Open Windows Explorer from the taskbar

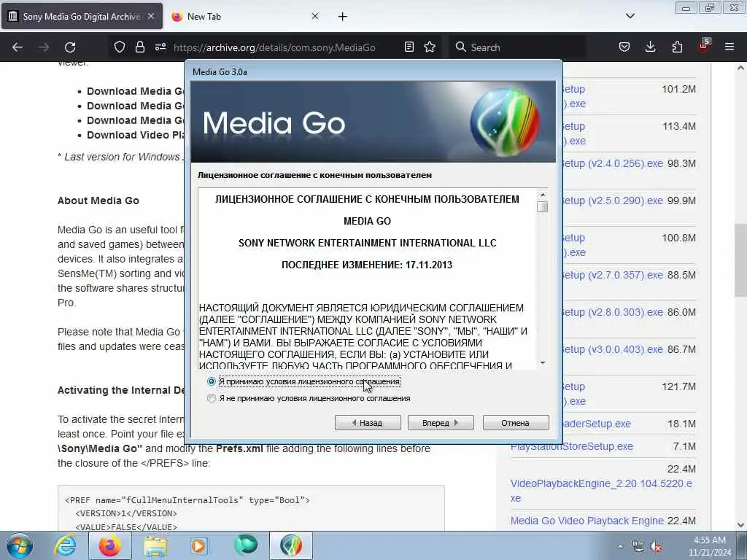[x=155, y=545]
